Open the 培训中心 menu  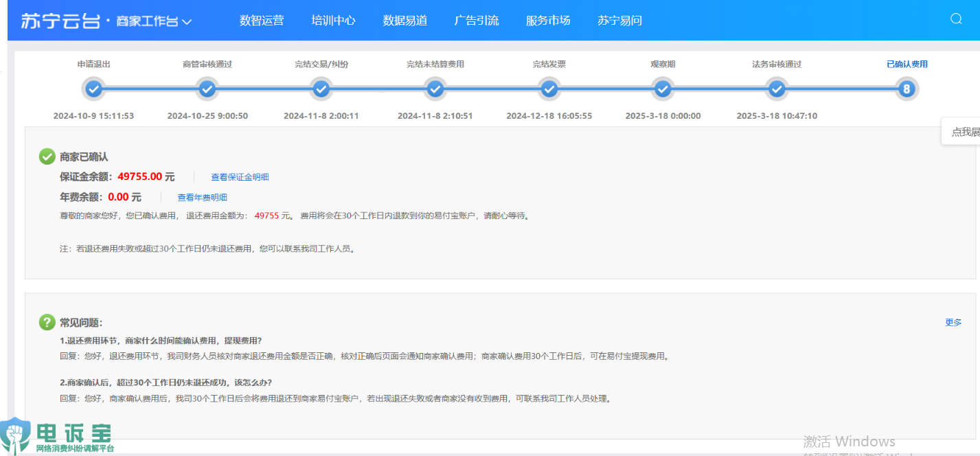333,21
